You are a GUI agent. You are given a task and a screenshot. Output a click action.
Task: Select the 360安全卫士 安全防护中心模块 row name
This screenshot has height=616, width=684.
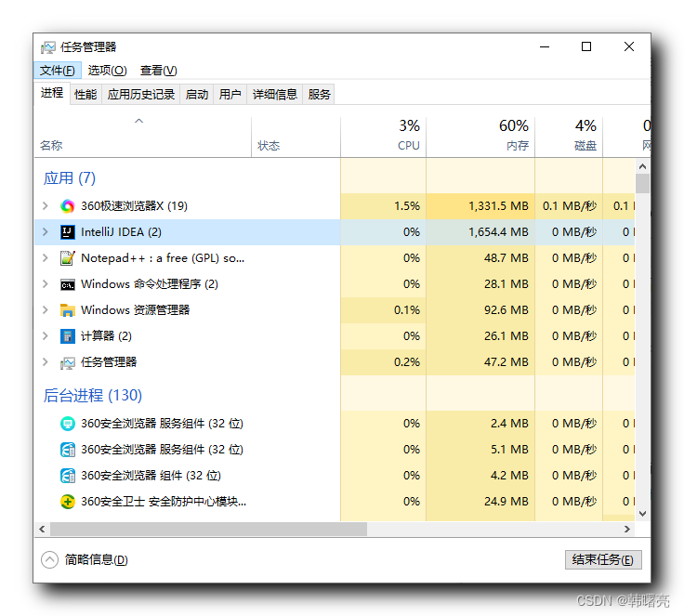(x=164, y=502)
